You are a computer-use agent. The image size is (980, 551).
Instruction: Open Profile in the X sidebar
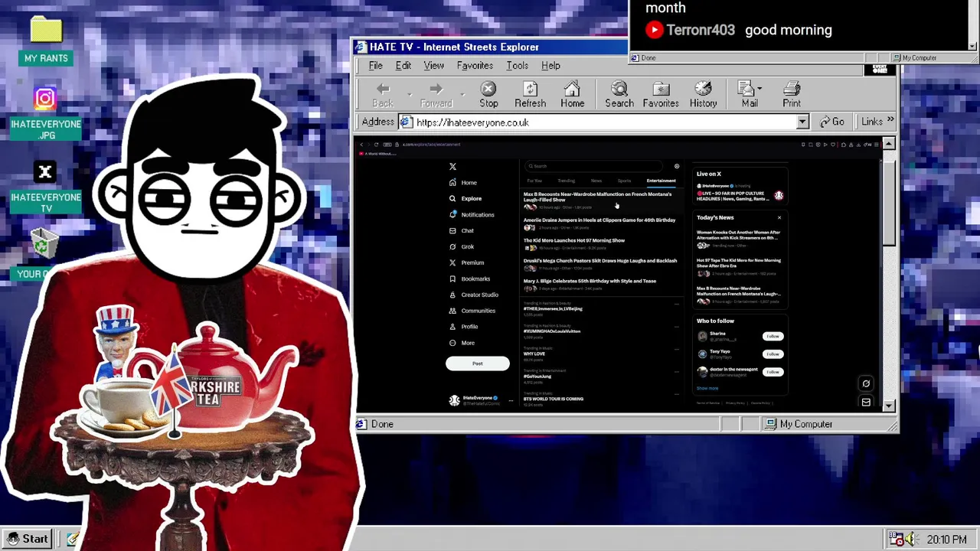tap(463, 327)
